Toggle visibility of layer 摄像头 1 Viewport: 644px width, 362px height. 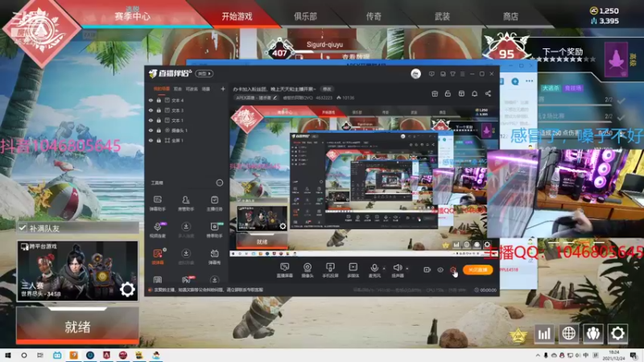tap(151, 130)
